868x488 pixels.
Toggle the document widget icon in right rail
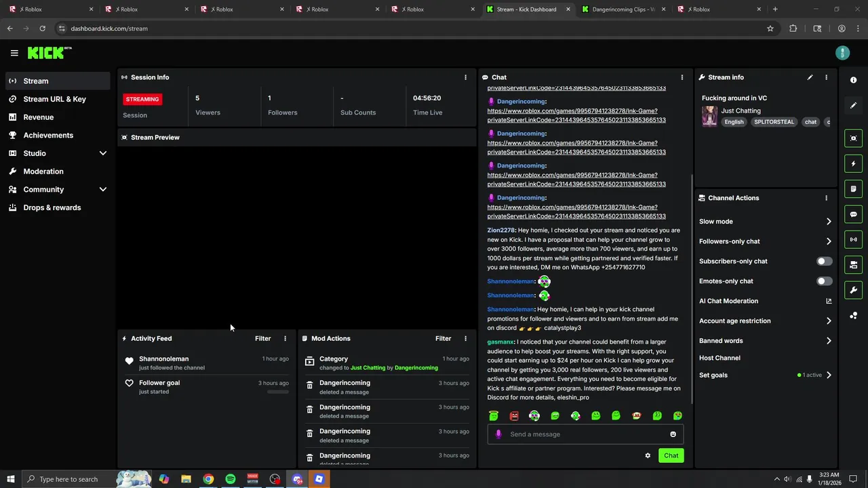pos(853,189)
